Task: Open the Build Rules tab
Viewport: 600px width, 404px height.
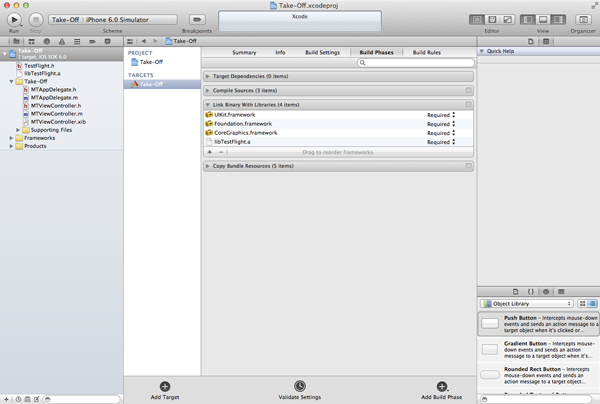Action: tap(427, 52)
